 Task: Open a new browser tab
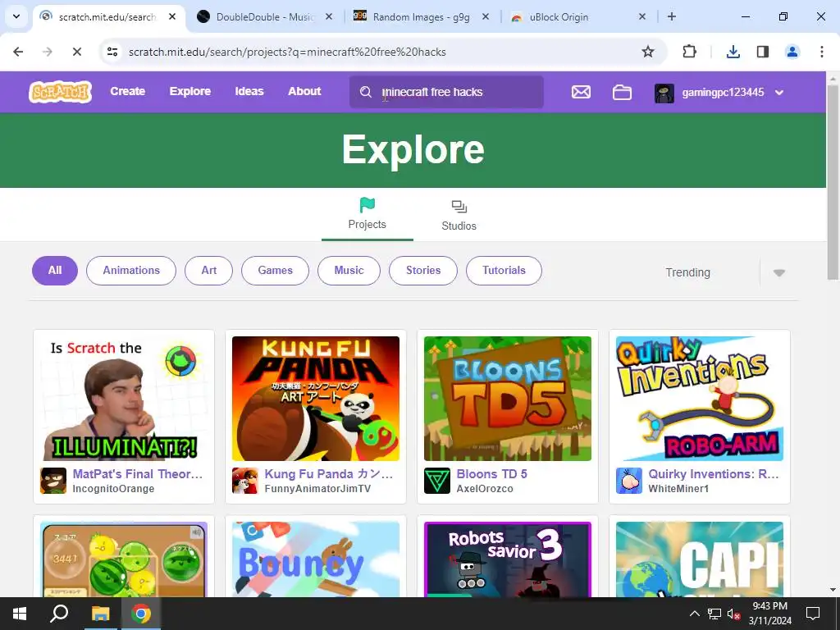pyautogui.click(x=672, y=16)
